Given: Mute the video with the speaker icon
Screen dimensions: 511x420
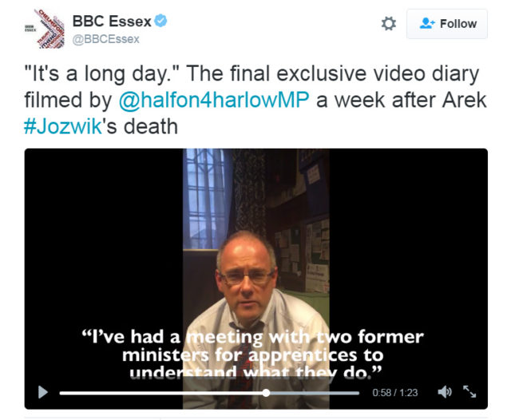Looking at the screenshot, I should 445,392.
